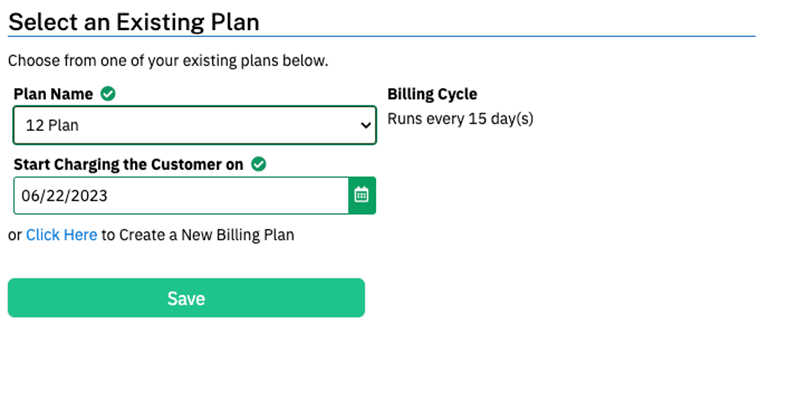
Task: Click the green checkmark beside Plan Name
Action: click(x=108, y=94)
